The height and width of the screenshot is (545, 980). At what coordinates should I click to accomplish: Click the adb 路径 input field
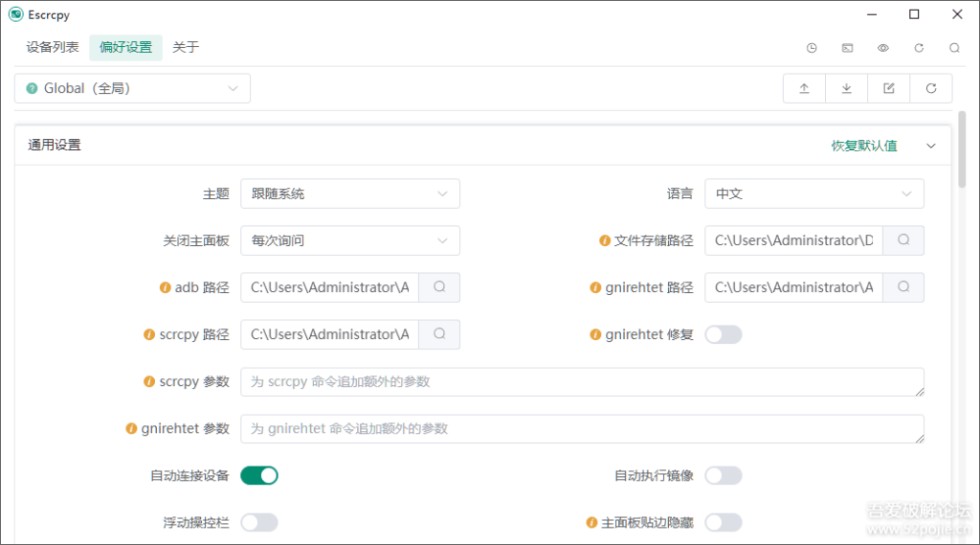329,287
